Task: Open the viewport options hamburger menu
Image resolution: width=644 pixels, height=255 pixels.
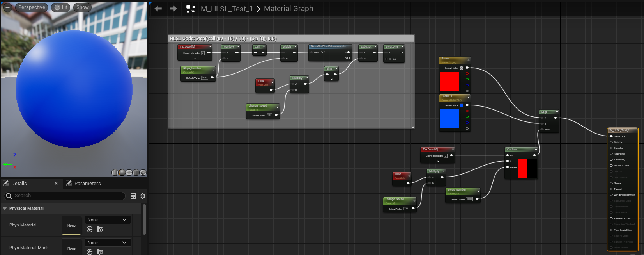Action: click(x=7, y=7)
